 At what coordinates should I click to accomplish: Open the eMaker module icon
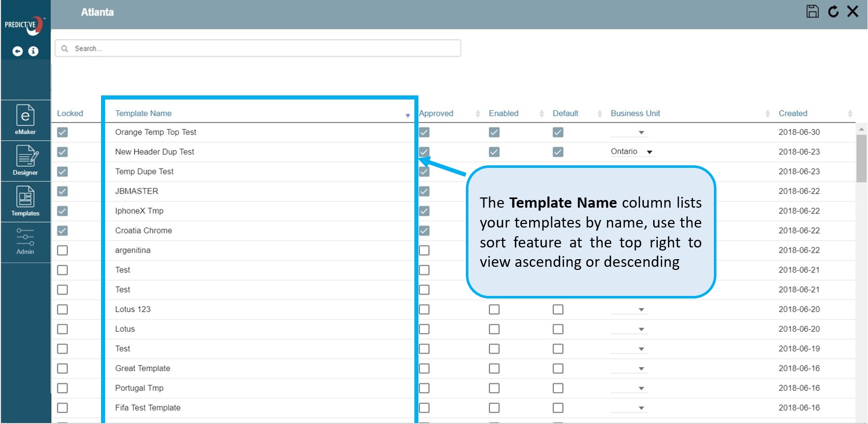pos(25,120)
